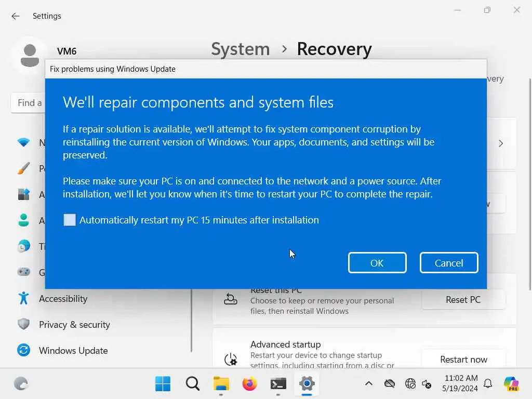The image size is (532, 399).
Task: Open taskbar Search magnifier
Action: pyautogui.click(x=192, y=384)
